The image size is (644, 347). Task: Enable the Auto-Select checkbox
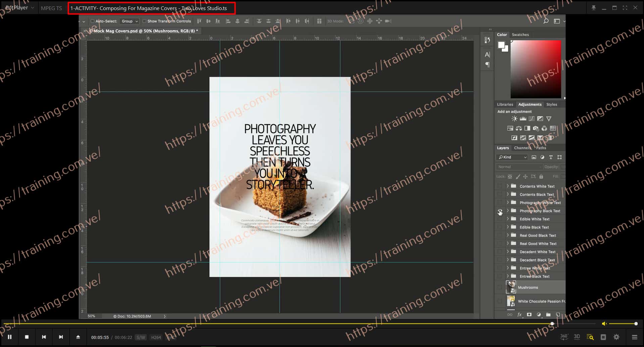93,21
